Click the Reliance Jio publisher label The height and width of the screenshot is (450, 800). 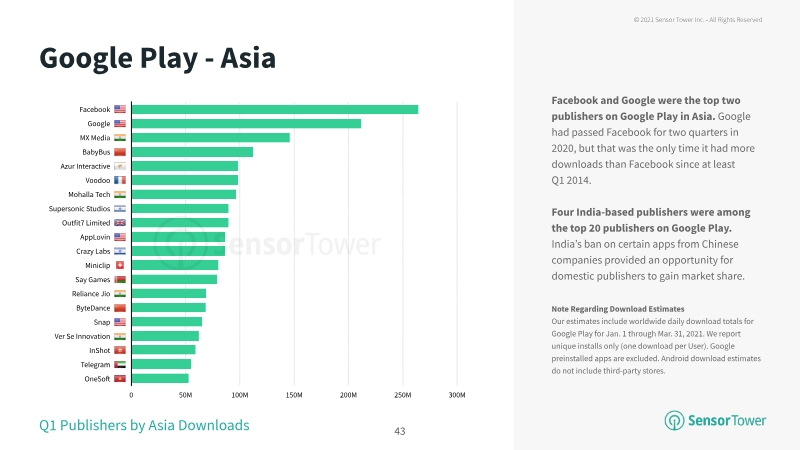91,294
